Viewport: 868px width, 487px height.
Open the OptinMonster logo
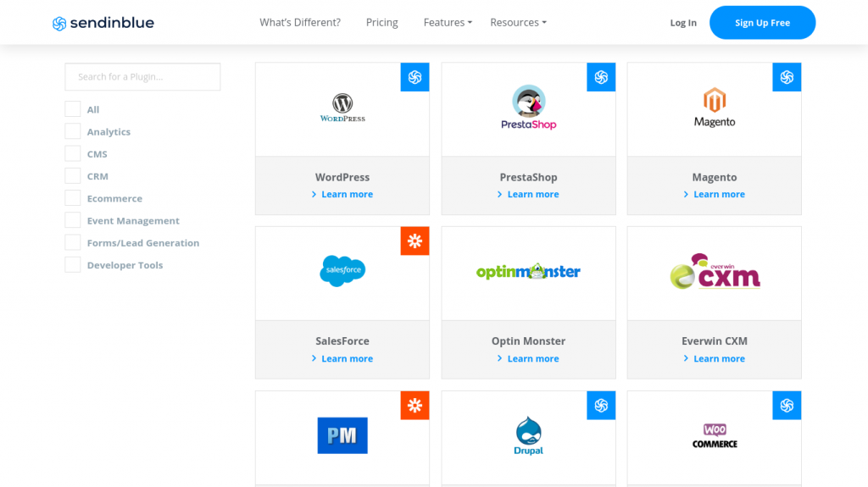coord(529,271)
